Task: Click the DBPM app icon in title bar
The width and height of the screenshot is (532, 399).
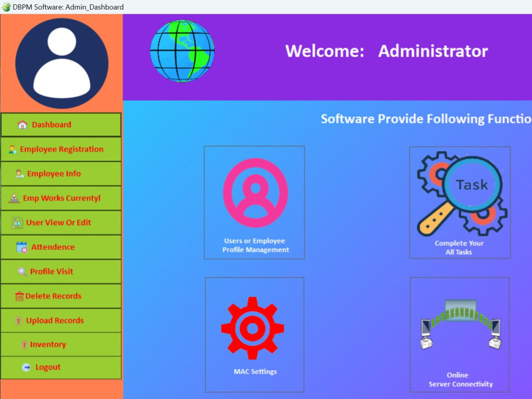Action: tap(6, 7)
